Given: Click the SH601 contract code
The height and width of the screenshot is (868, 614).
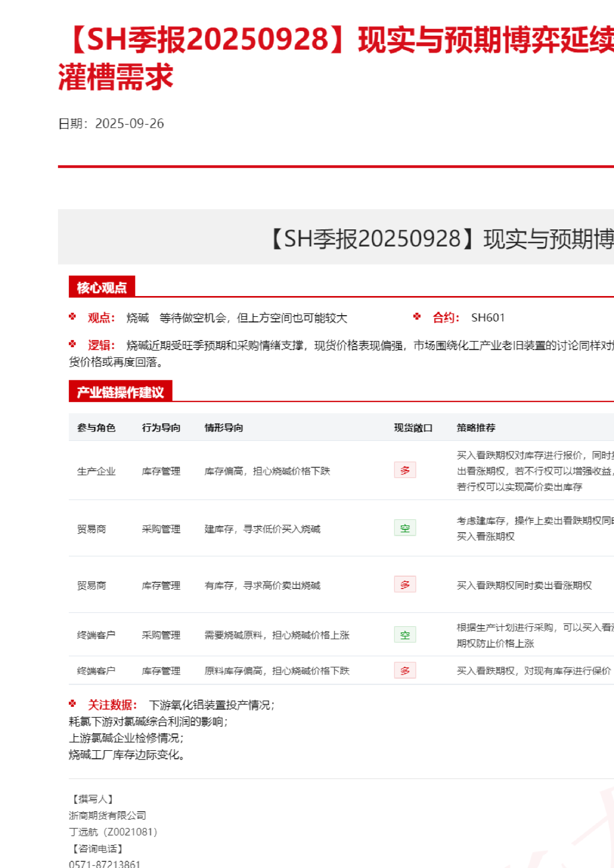Looking at the screenshot, I should (487, 318).
